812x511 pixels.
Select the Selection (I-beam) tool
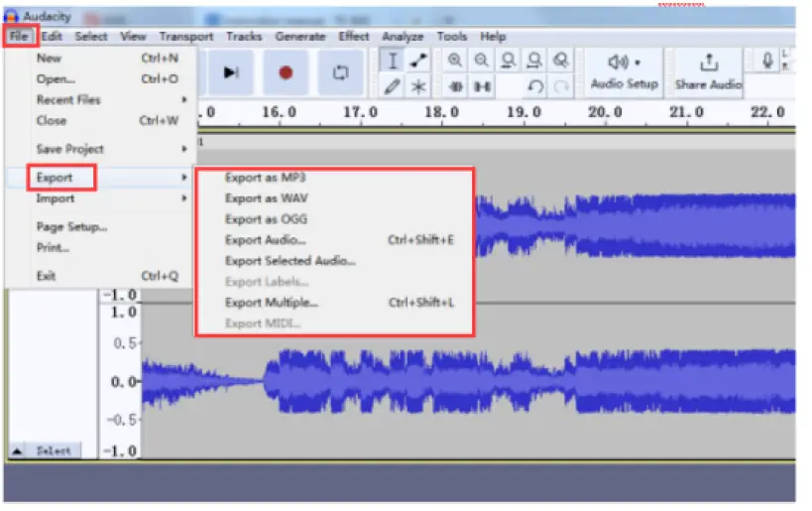click(393, 61)
